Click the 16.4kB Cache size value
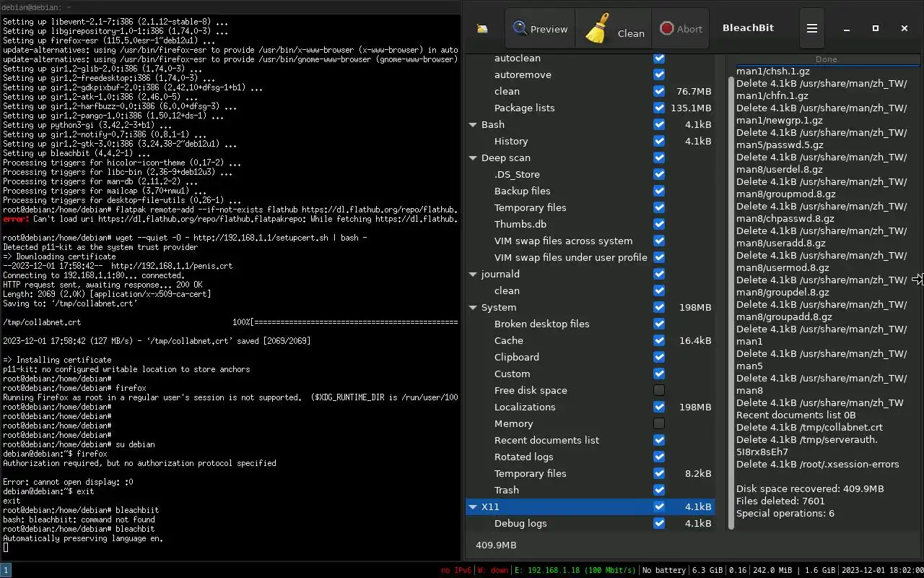This screenshot has width=924, height=578. [694, 340]
